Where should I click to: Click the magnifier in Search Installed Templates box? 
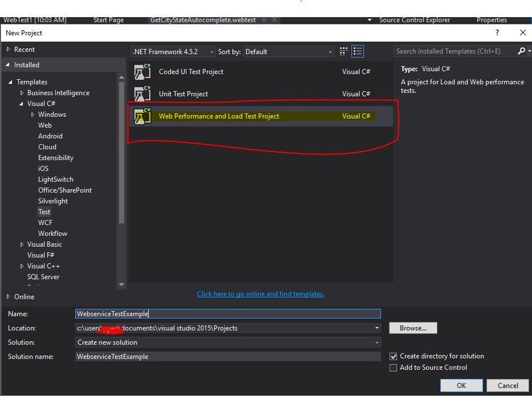522,51
